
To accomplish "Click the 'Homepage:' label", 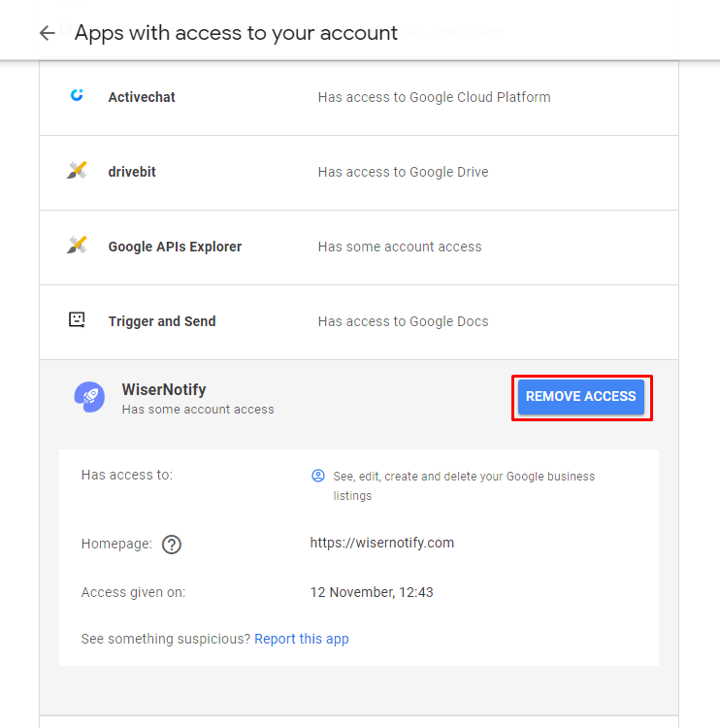I will pos(116,544).
